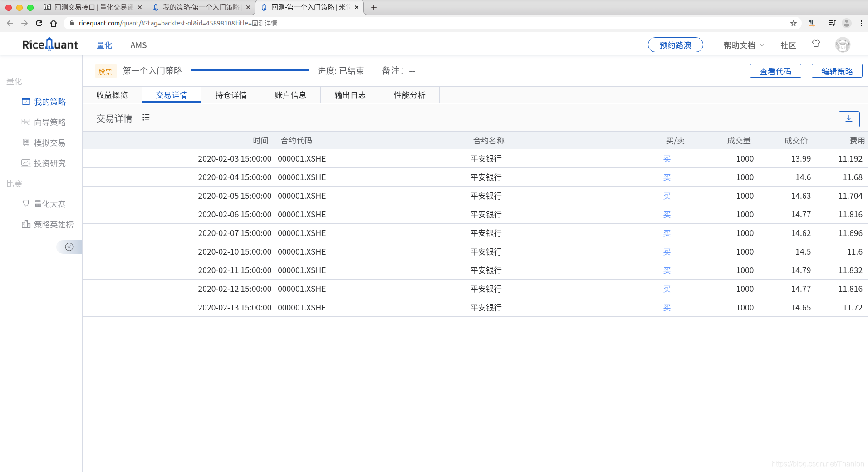Click the backtest progress bar

pyautogui.click(x=250, y=70)
